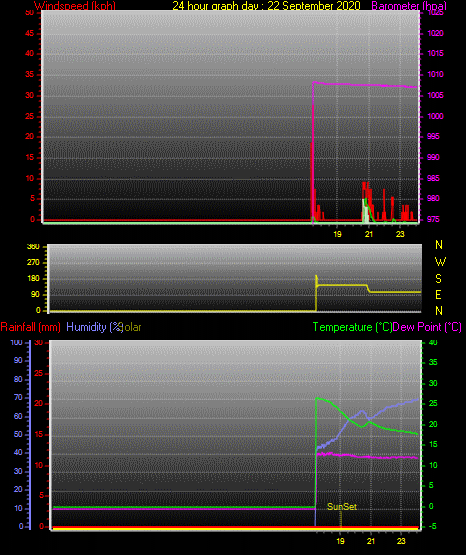Click the Rainfall (mm) legend label
Viewport: 466px width, 555px height.
[x=30, y=327]
